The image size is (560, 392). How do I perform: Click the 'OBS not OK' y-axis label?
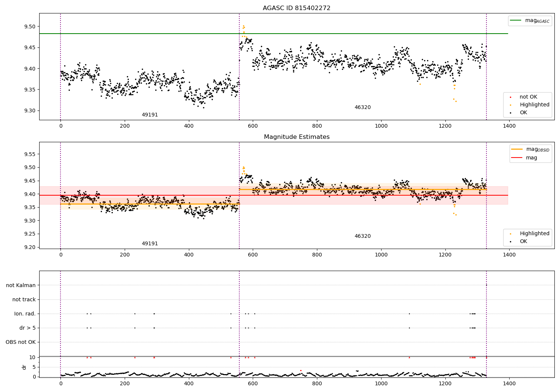21,342
